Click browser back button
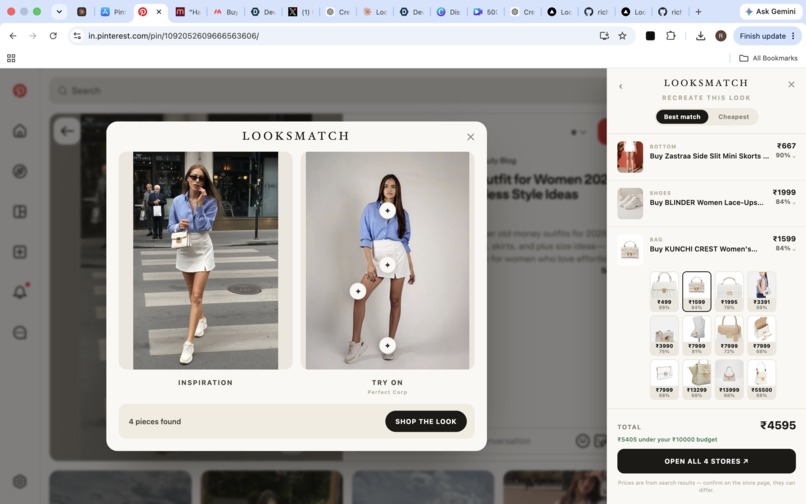Image resolution: width=806 pixels, height=504 pixels. [13, 36]
